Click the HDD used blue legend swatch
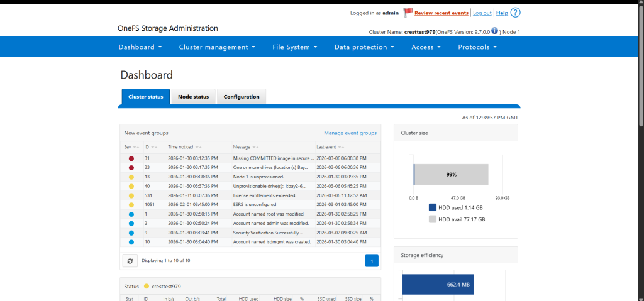The image size is (644, 301). point(433,207)
